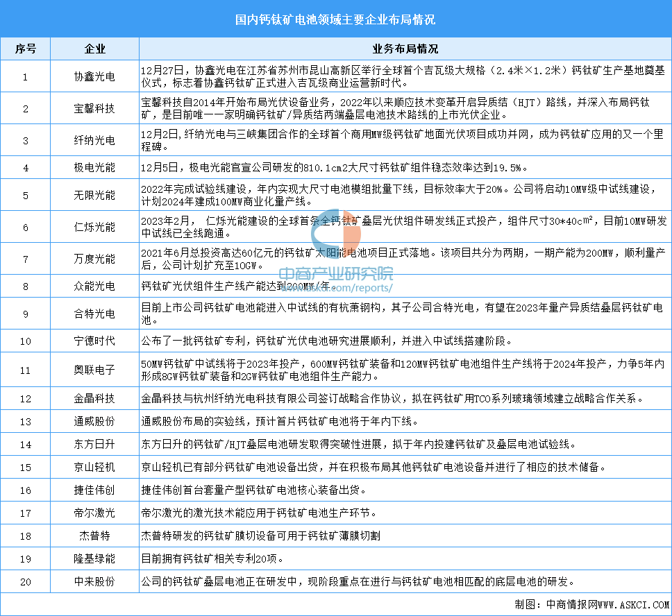Viewport: 672px width, 616px height.
Task: Click the description starting "2022年完成试验线建设"
Action: (398, 195)
